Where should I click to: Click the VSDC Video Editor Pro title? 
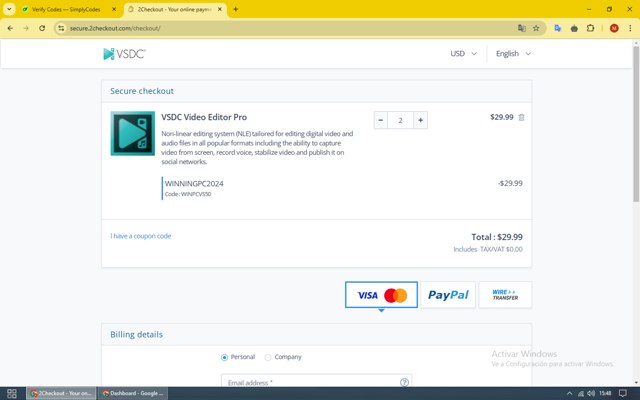click(204, 117)
